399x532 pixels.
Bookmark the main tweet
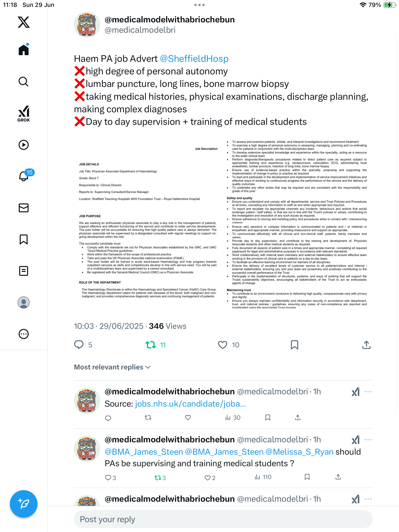pyautogui.click(x=295, y=345)
